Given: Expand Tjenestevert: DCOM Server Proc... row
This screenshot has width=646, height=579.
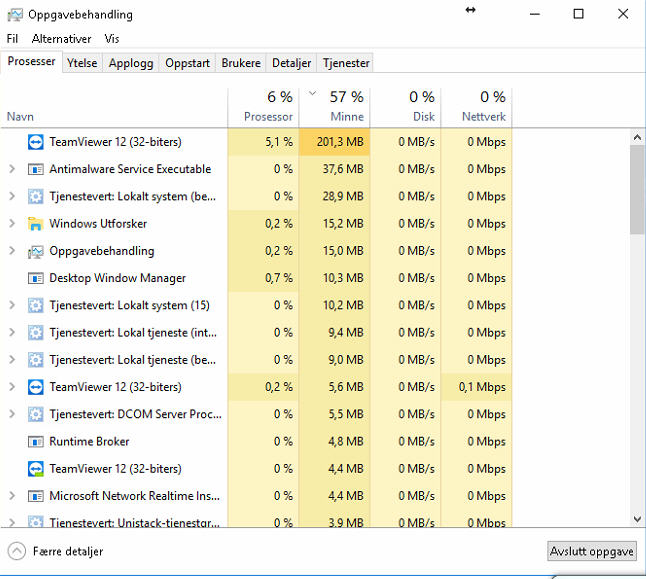Looking at the screenshot, I should click(12, 414).
